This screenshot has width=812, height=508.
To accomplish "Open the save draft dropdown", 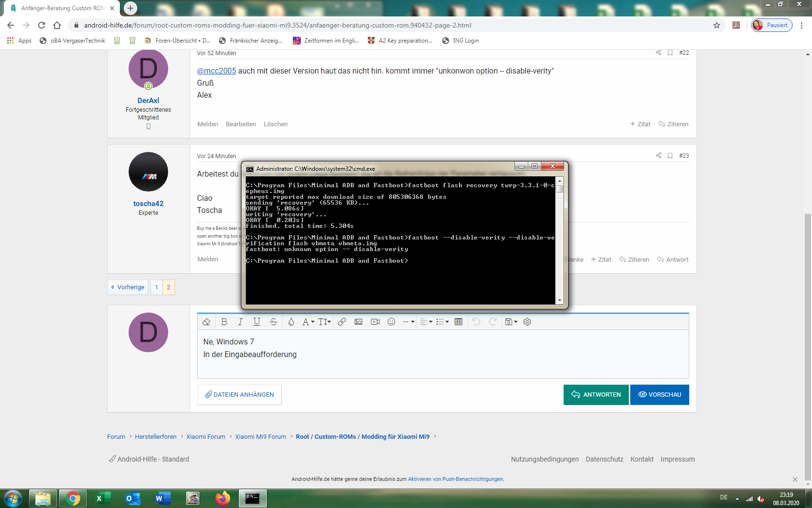I will coord(511,322).
